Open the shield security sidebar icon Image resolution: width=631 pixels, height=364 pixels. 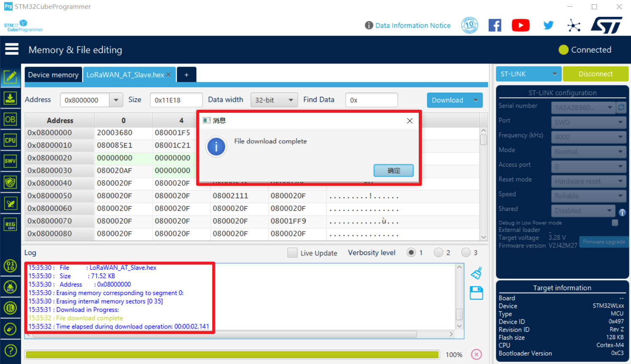[10, 182]
